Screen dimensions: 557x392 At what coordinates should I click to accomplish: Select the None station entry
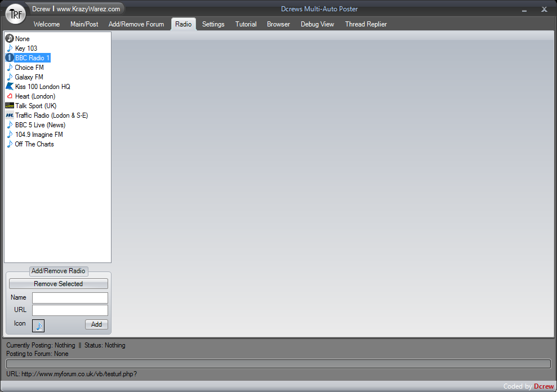point(23,39)
